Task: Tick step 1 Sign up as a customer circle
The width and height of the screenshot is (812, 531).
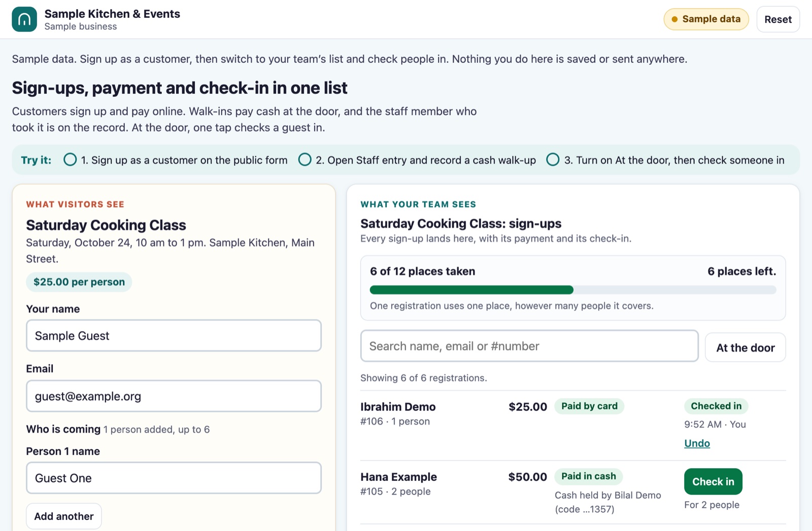Action: [70, 160]
